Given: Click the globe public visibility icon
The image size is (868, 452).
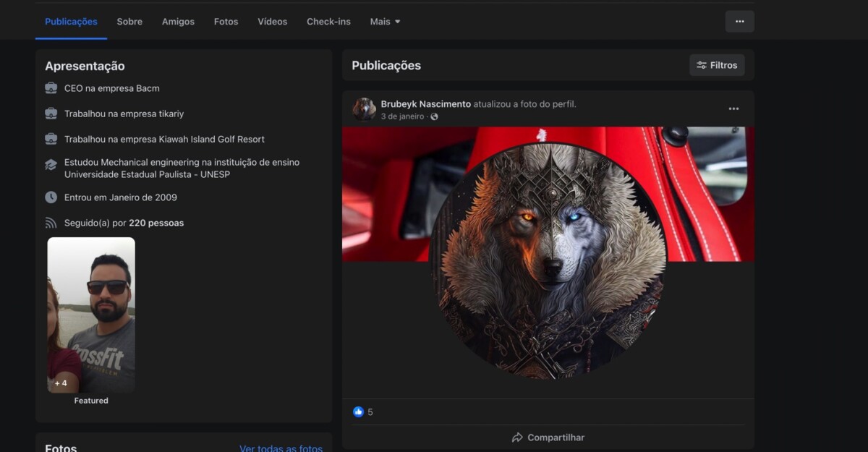Looking at the screenshot, I should click(434, 116).
